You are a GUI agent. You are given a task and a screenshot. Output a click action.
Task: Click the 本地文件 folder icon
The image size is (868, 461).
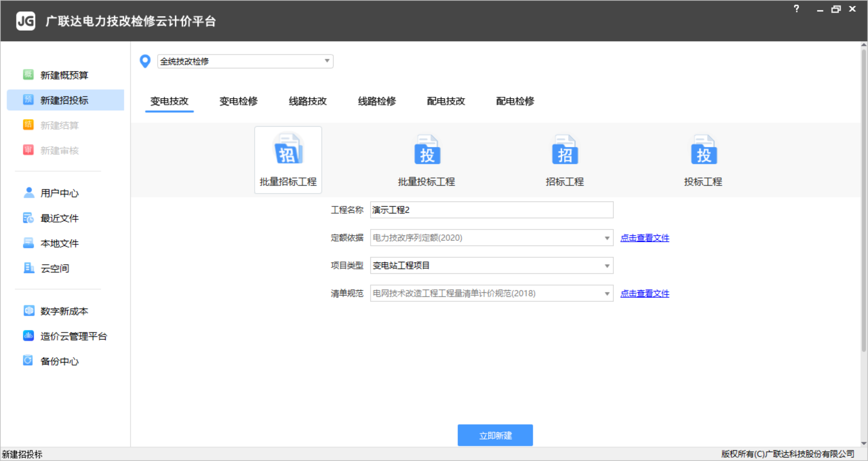(x=28, y=243)
